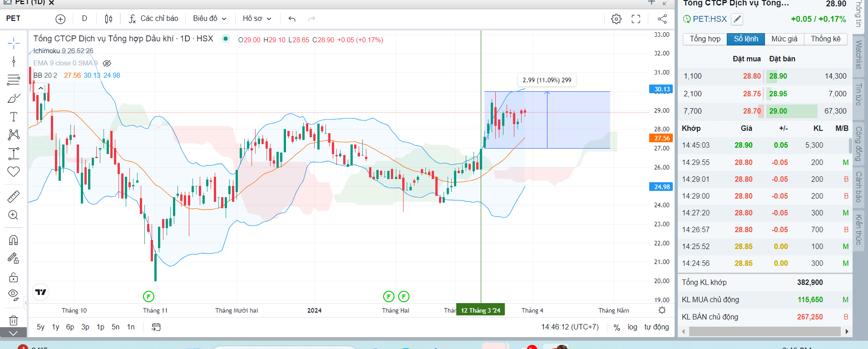
Task: Select the 1p time range
Action: pos(100,327)
